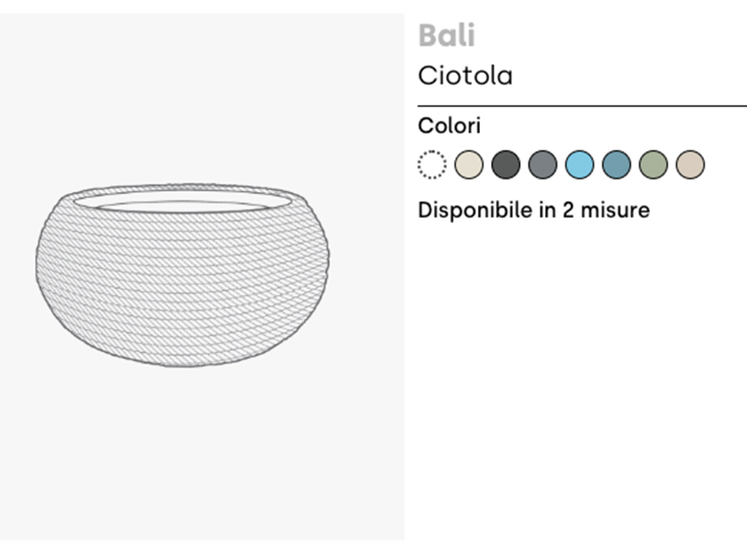The image size is (747, 560).
Task: Pick the dark charcoal color swatch
Action: pos(506,165)
